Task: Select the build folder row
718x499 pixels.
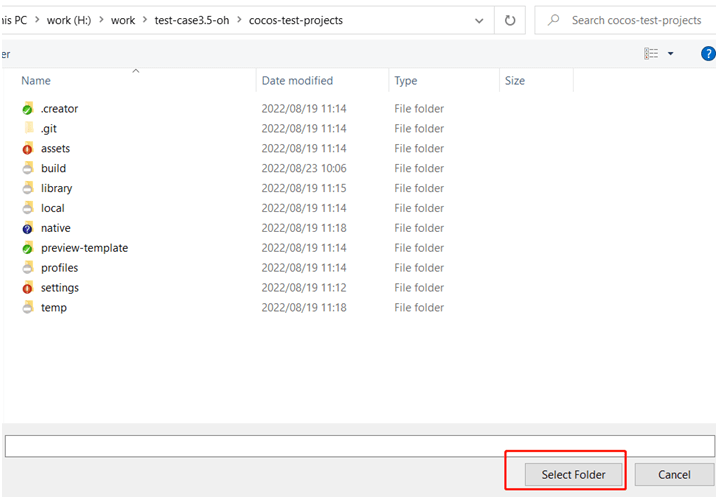Action: click(x=54, y=168)
